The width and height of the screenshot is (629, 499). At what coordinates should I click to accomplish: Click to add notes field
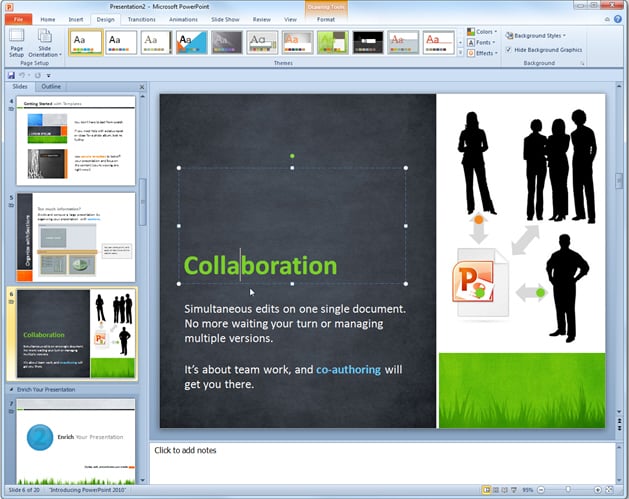(383, 462)
